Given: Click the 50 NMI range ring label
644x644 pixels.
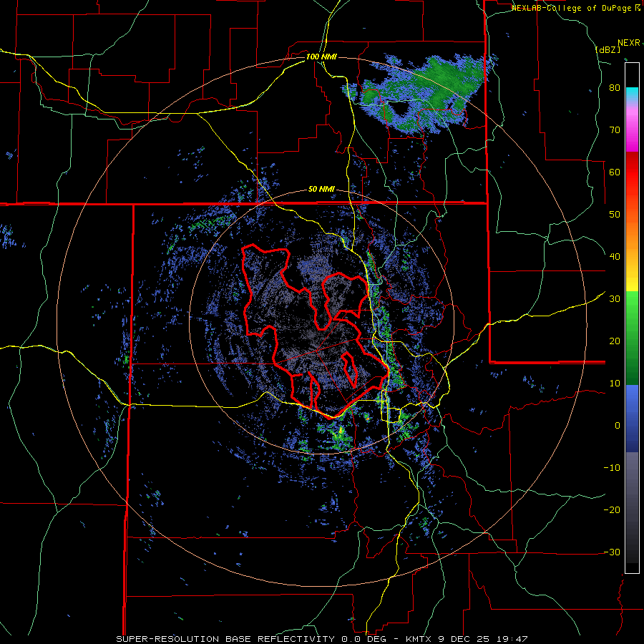Looking at the screenshot, I should point(321,190).
